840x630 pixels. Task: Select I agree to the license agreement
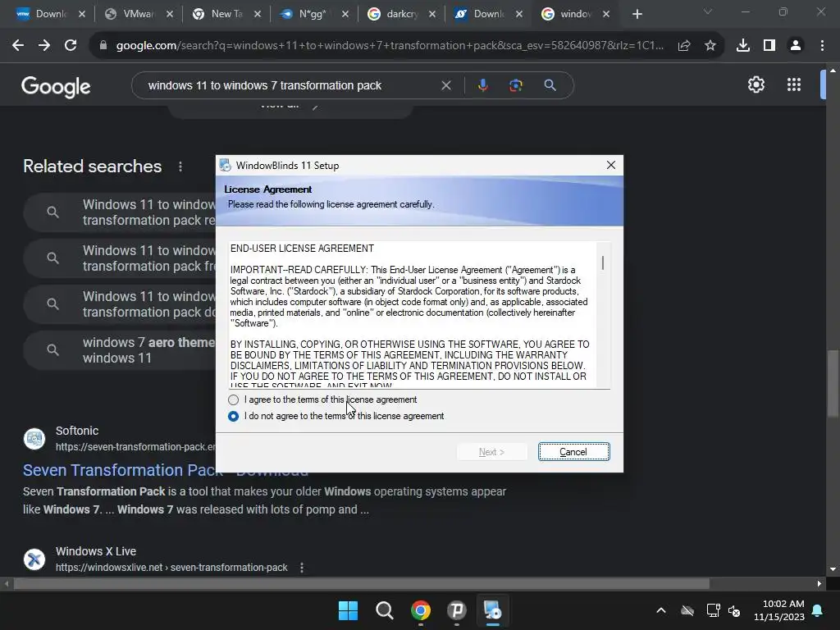[x=233, y=399]
